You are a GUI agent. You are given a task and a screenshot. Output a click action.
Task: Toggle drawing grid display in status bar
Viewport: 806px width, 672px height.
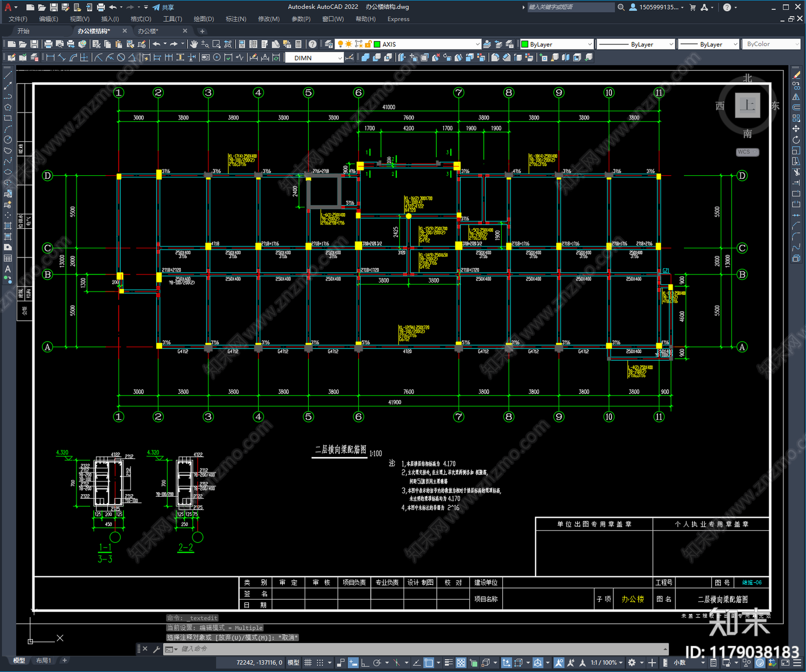[x=308, y=662]
